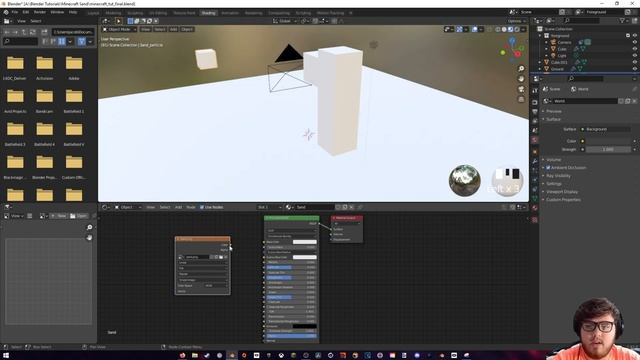Screen dimensions: 640x360
Task: Toggle viewport overlays icon
Action: point(475,29)
